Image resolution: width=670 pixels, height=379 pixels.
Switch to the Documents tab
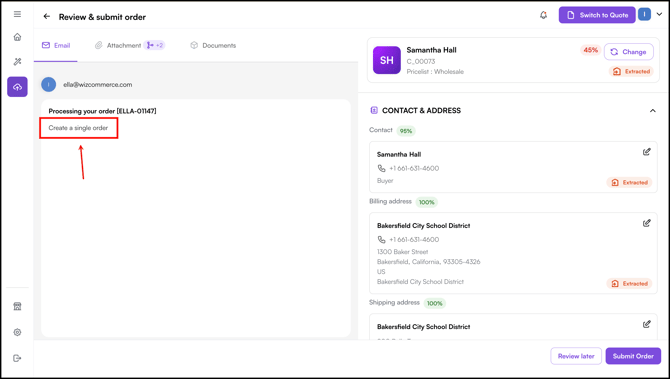coord(213,45)
